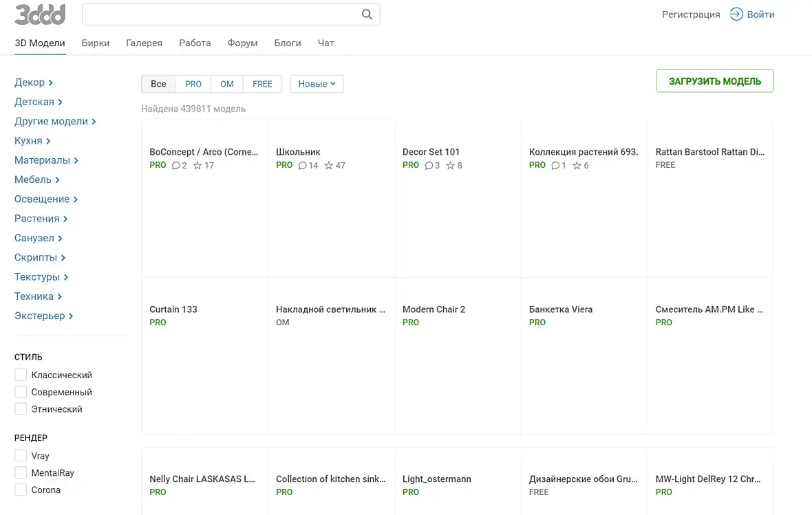Image resolution: width=812 pixels, height=515 pixels.
Task: Select the Все filter button
Action: [158, 84]
